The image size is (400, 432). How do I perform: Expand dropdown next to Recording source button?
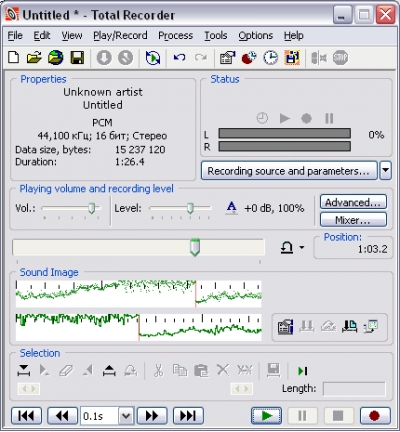386,171
